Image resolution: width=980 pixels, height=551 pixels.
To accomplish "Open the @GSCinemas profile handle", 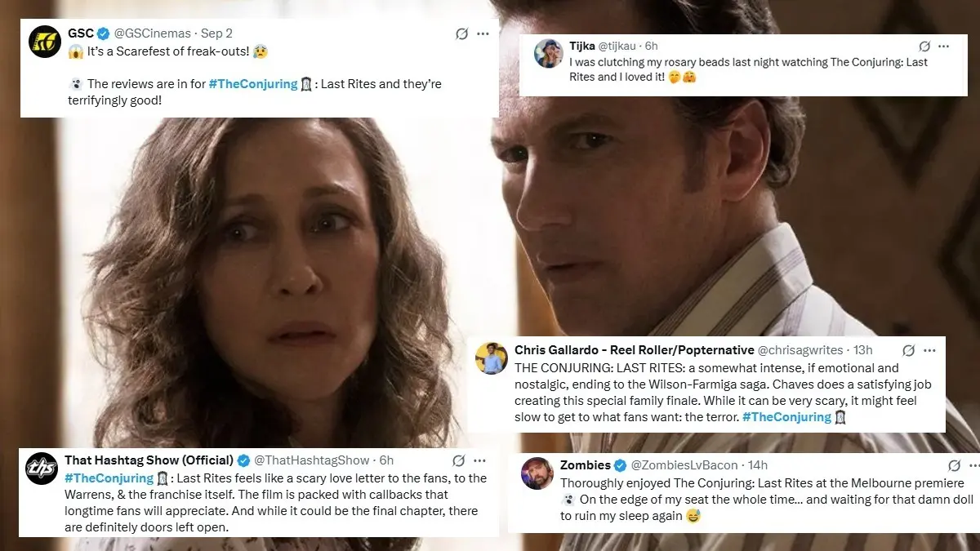I will pyautogui.click(x=154, y=34).
